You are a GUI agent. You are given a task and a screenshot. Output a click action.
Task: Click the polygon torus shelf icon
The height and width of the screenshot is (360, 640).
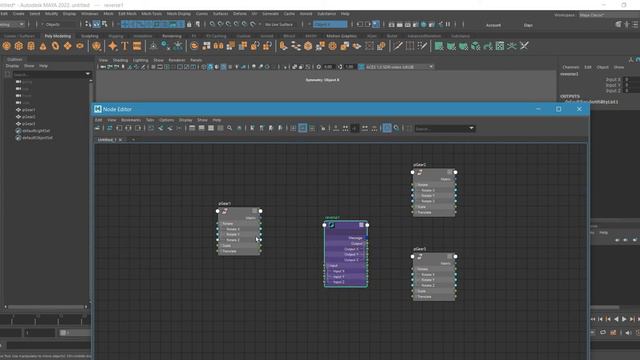pyautogui.click(x=56, y=46)
